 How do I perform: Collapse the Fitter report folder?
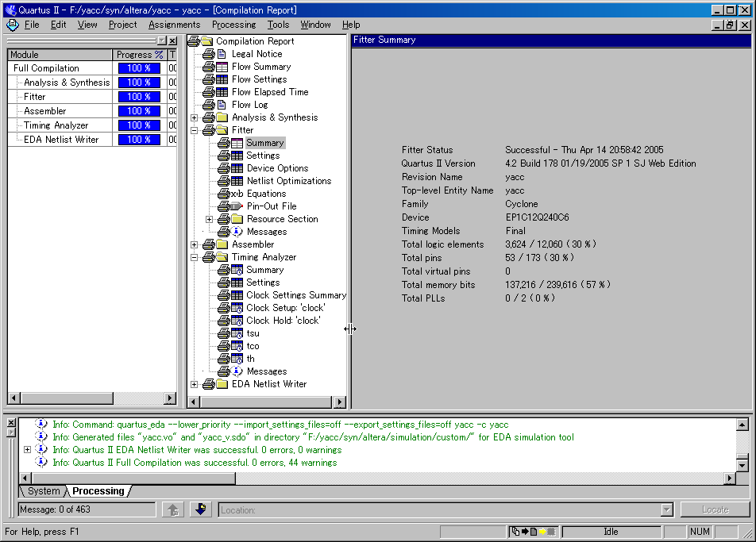tap(195, 130)
